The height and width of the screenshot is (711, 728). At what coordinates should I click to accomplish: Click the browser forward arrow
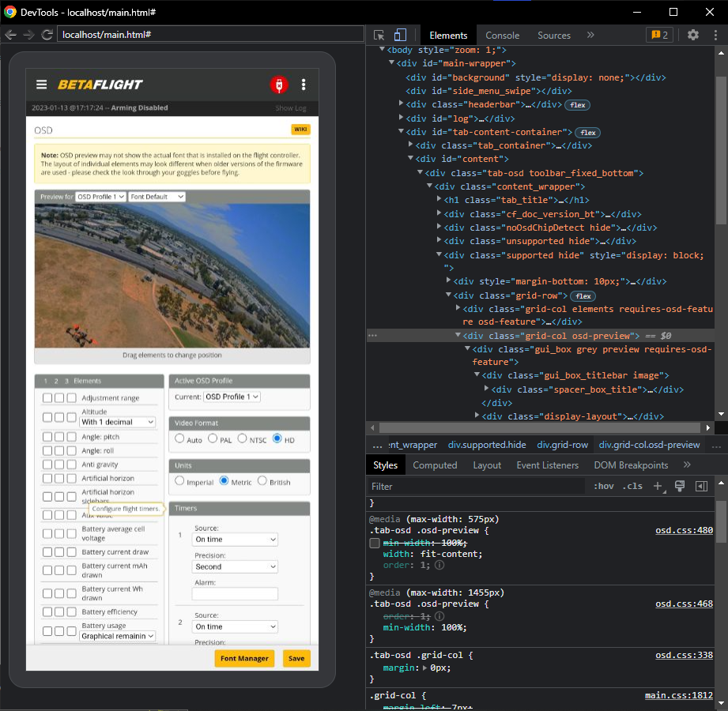tap(28, 35)
